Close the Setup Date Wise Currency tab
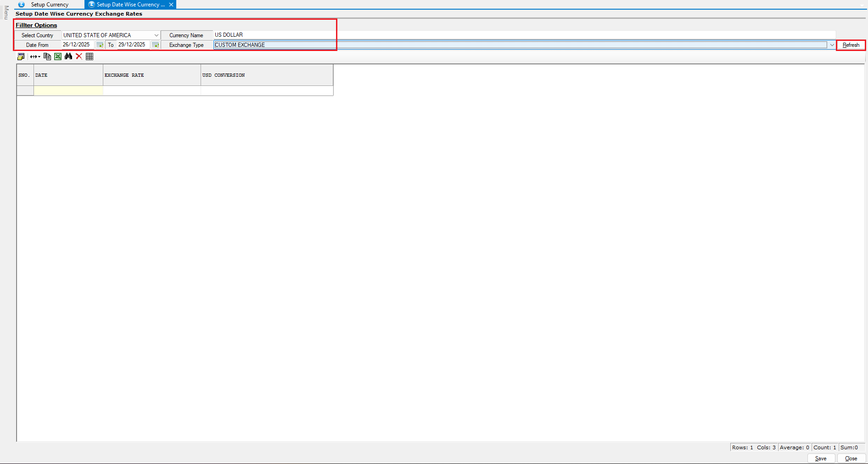868x464 pixels. point(171,5)
